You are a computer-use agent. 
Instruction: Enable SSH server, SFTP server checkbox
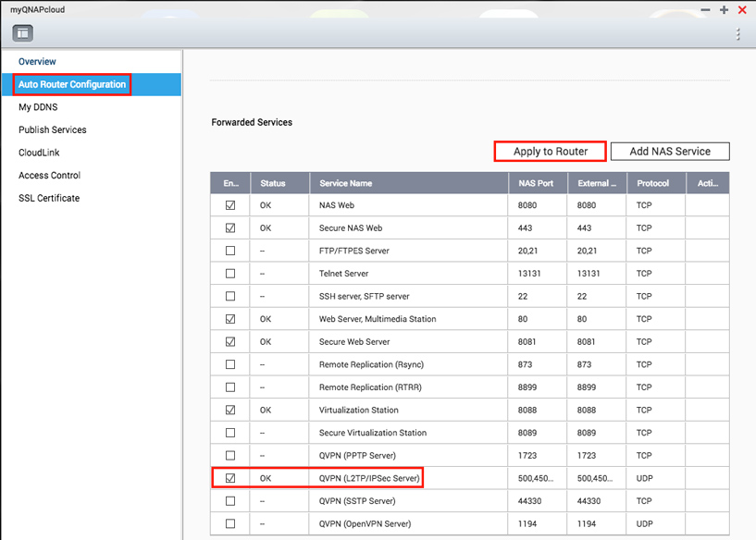(x=230, y=297)
